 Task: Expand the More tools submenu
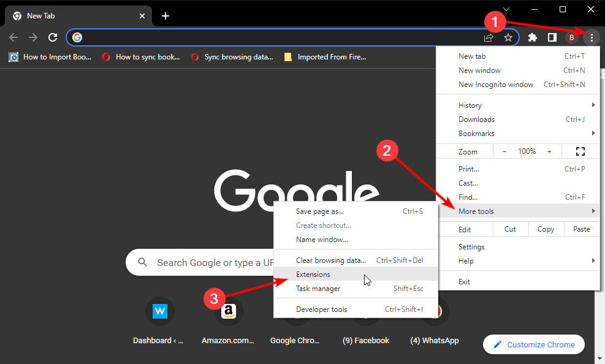tap(518, 211)
